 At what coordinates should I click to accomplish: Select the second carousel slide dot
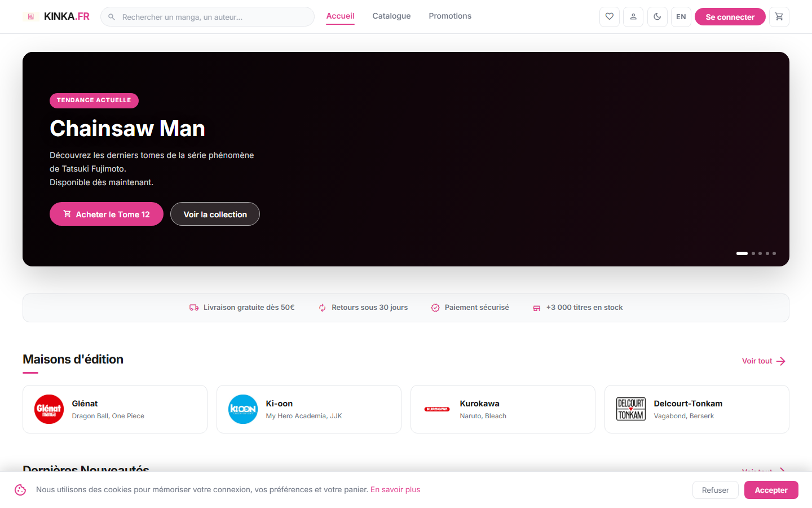753,253
